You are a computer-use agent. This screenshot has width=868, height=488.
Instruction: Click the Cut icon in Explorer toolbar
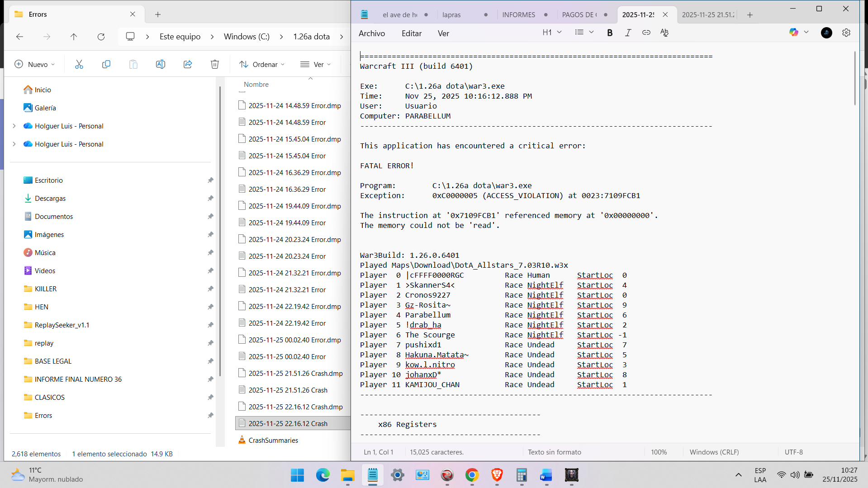[79, 64]
